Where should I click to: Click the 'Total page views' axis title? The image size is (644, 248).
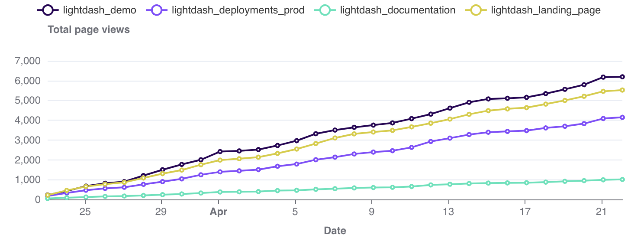tap(89, 29)
